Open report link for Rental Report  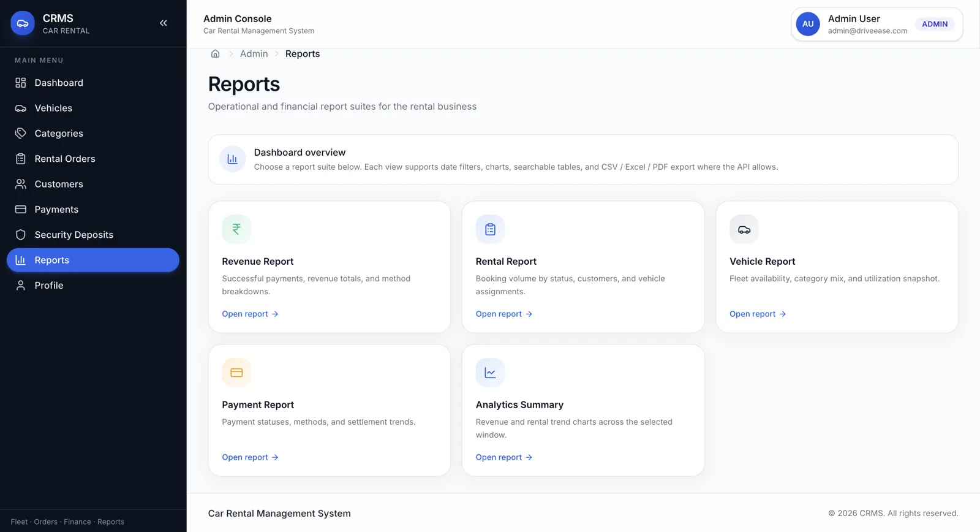point(504,314)
